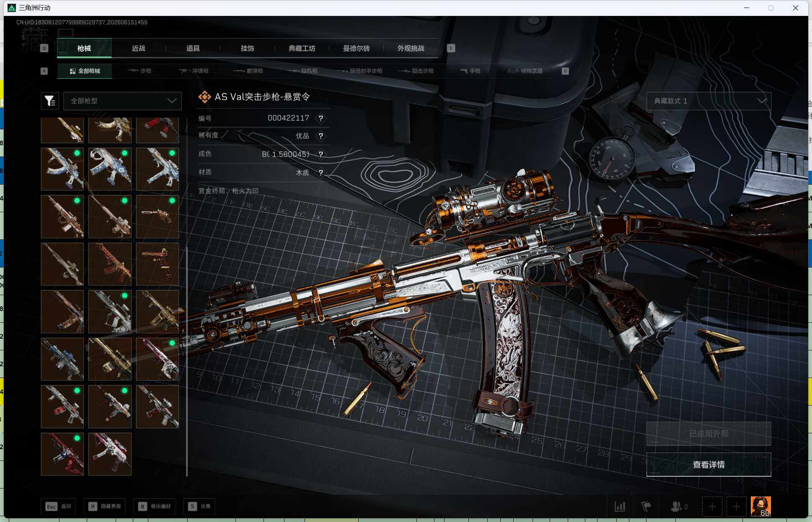Switch to the 枪械 tab
This screenshot has width=812, height=522.
[x=84, y=48]
